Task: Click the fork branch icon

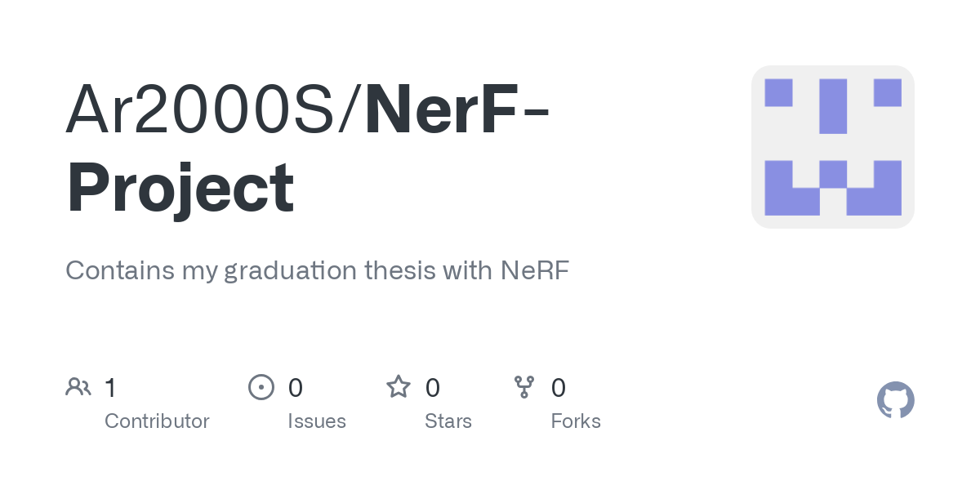Action: coord(524,387)
